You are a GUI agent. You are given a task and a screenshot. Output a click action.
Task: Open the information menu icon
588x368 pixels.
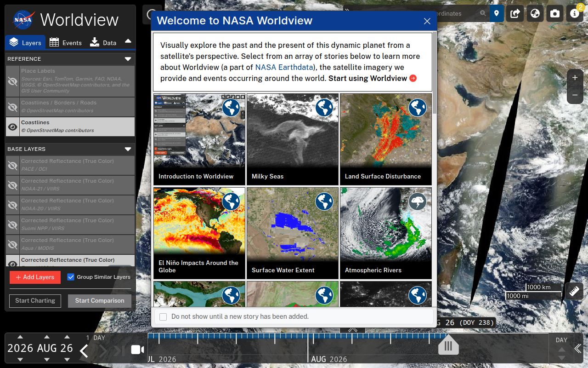coord(575,13)
